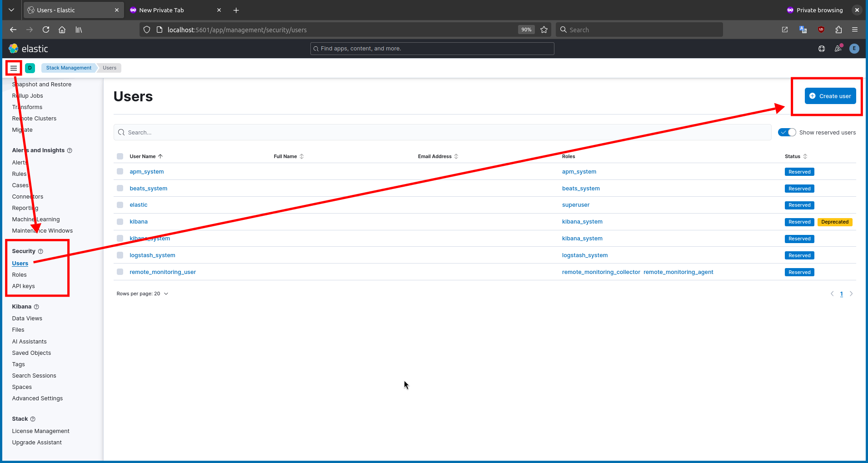Sort by User Name column
The image size is (868, 463).
tap(146, 156)
